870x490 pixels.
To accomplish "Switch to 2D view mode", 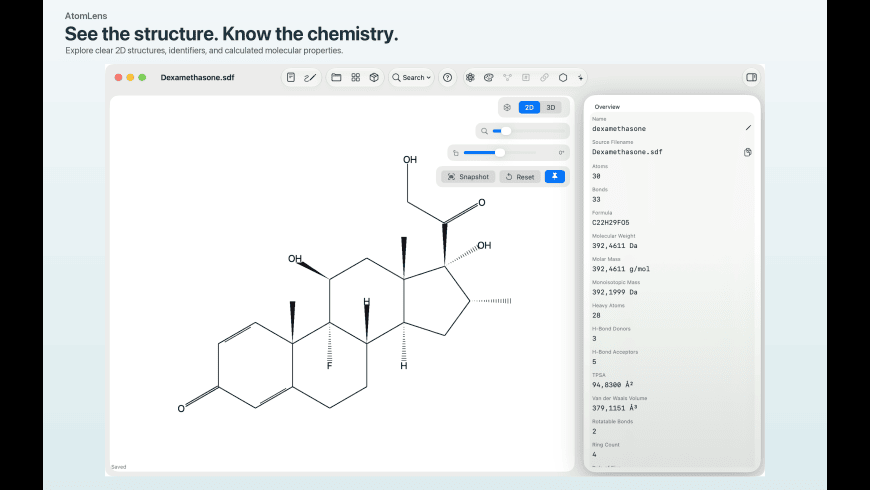I will click(x=529, y=108).
